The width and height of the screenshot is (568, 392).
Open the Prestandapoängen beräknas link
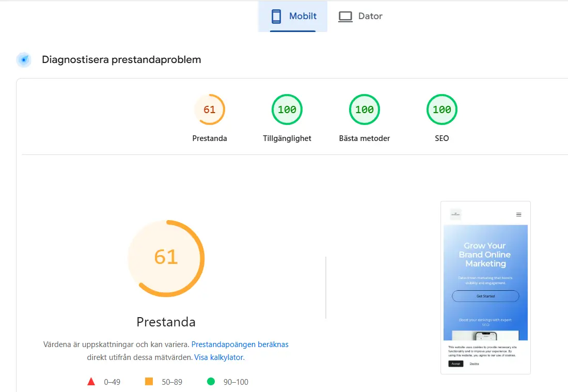pos(240,344)
